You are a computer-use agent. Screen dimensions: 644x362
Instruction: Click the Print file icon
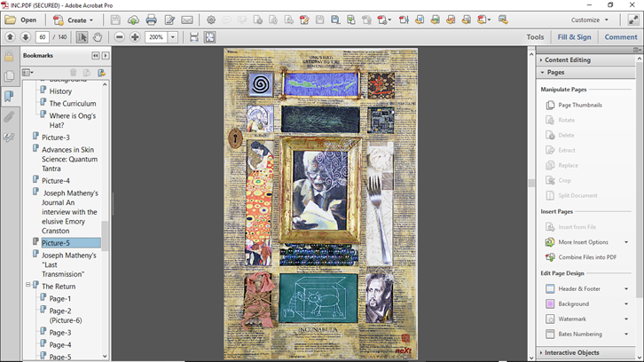pyautogui.click(x=151, y=20)
